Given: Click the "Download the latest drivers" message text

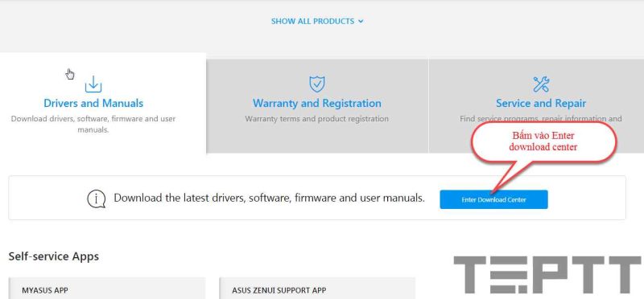Looking at the screenshot, I should (x=270, y=199).
